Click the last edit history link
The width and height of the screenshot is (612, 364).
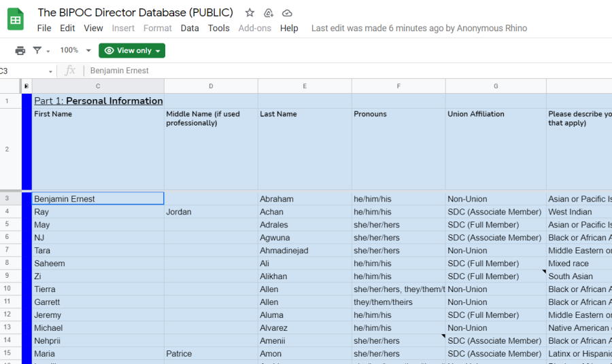click(x=419, y=28)
